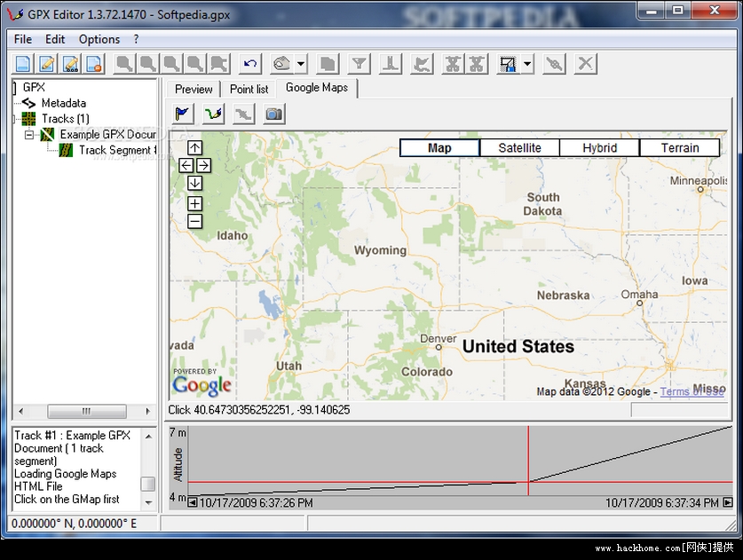Pan the map down with the arrow
Viewport: 743px width, 560px height.
(194, 183)
